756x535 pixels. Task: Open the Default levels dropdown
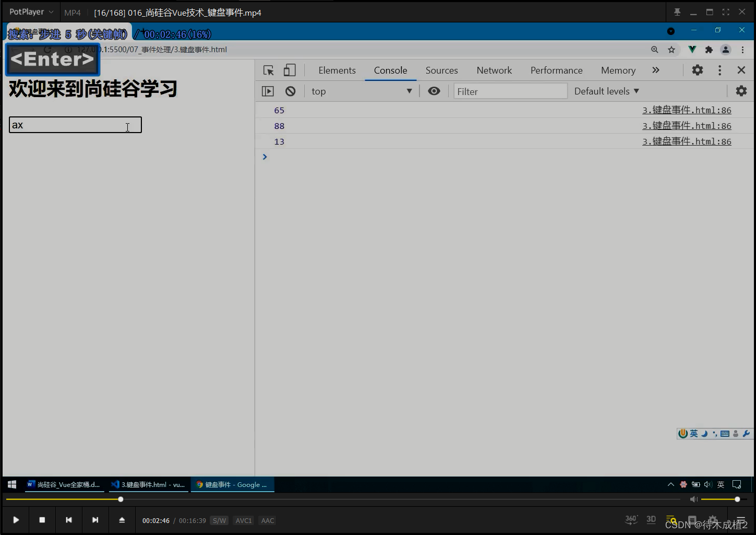[x=606, y=91]
